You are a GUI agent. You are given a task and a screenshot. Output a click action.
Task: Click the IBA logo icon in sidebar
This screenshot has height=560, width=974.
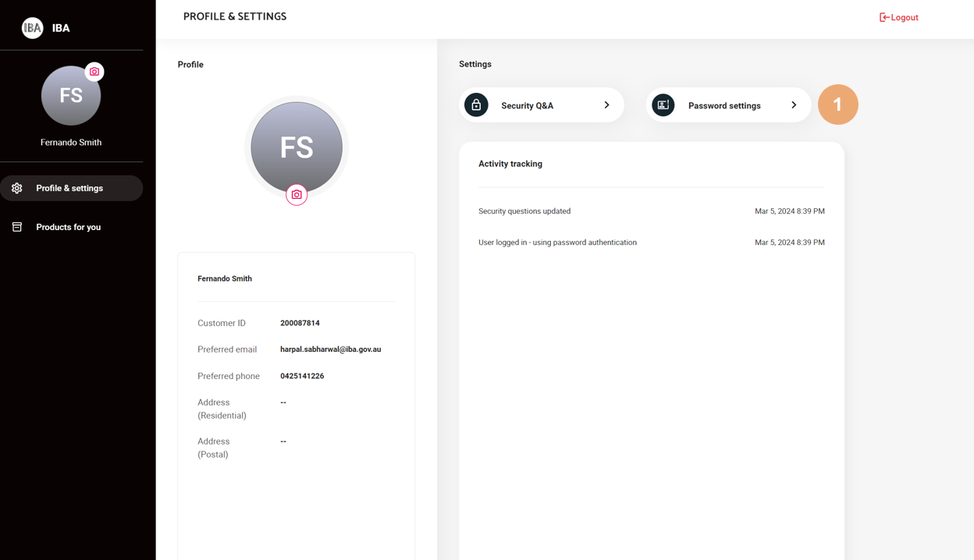[32, 28]
